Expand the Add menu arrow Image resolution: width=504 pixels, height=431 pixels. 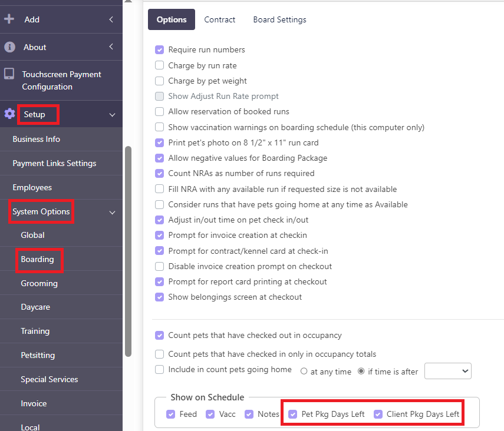click(111, 19)
